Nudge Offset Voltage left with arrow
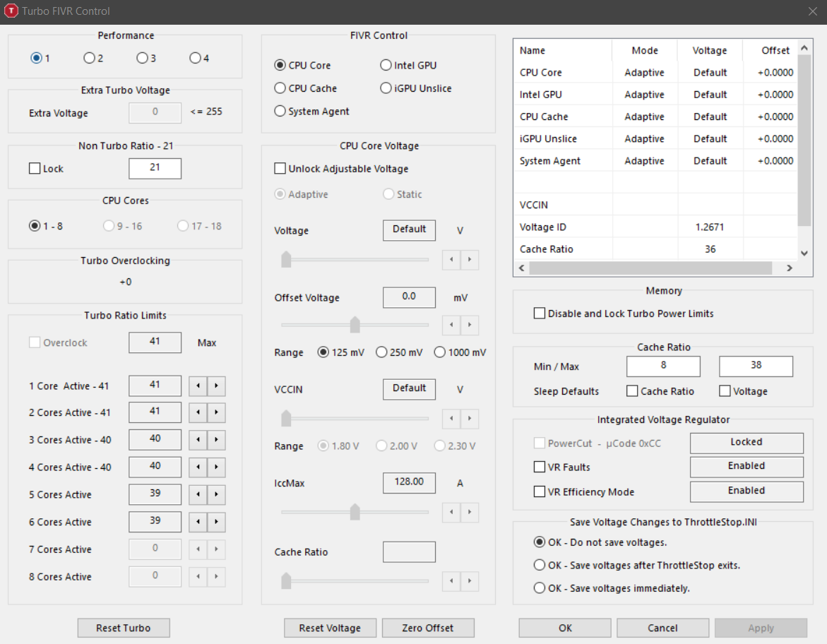The image size is (827, 644). pyautogui.click(x=451, y=324)
